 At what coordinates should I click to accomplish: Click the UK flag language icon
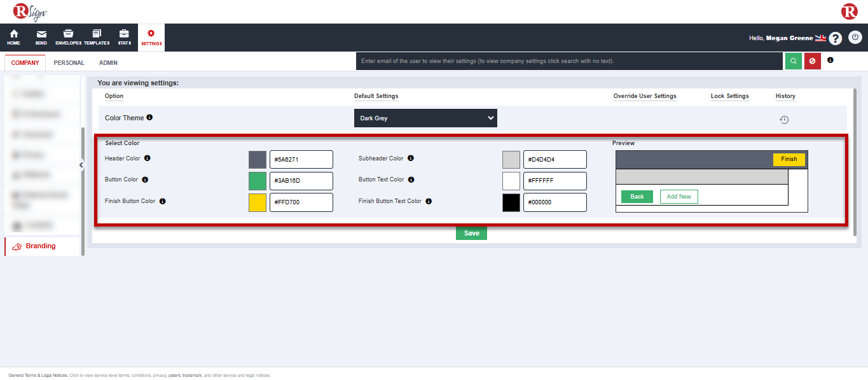(x=820, y=38)
